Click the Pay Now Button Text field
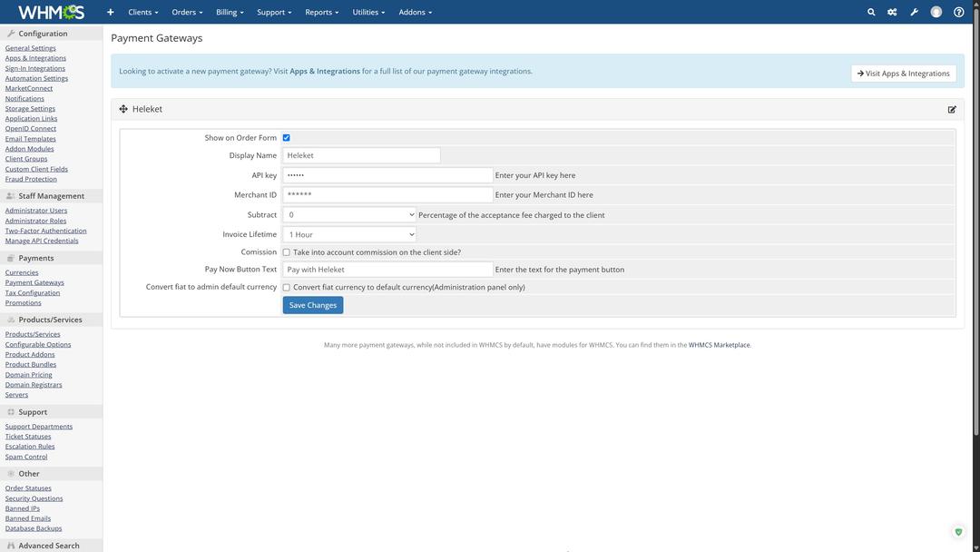This screenshot has width=980, height=552. click(387, 270)
